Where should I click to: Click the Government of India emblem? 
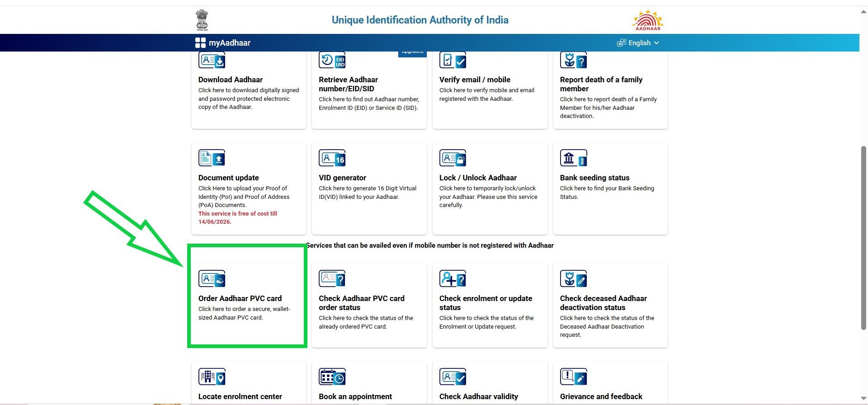202,20
